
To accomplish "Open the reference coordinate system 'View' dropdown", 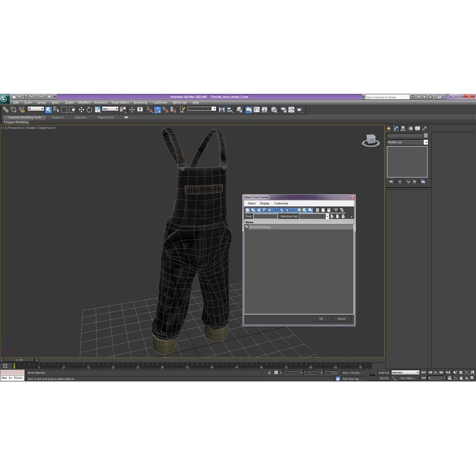I will tap(110, 109).
